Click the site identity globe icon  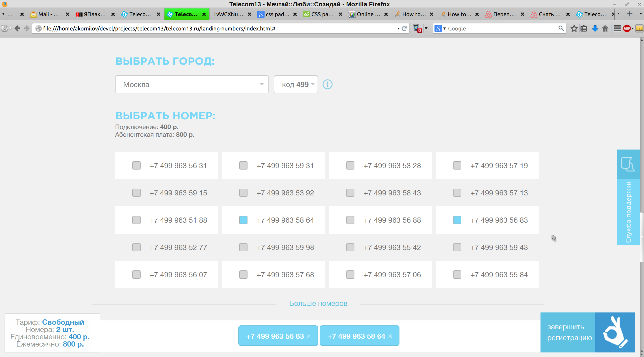38,28
